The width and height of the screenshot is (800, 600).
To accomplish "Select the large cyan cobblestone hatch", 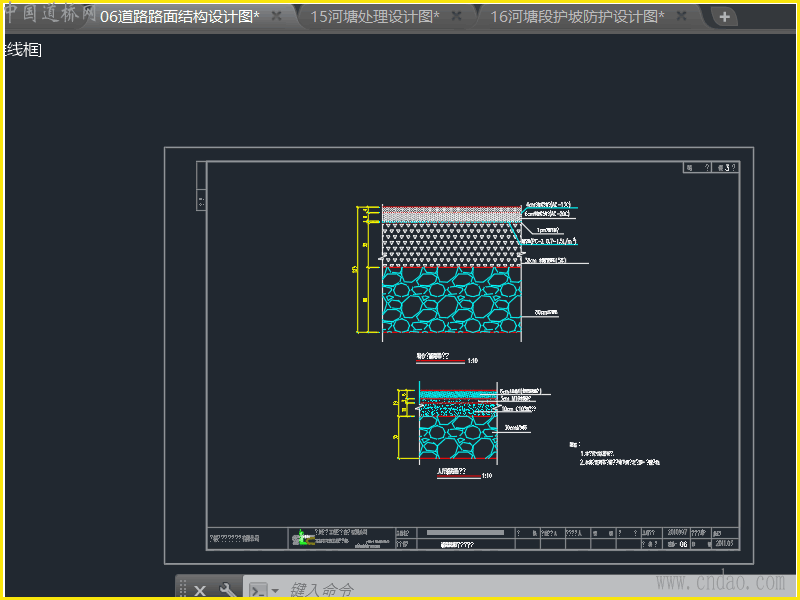I will pos(452,298).
